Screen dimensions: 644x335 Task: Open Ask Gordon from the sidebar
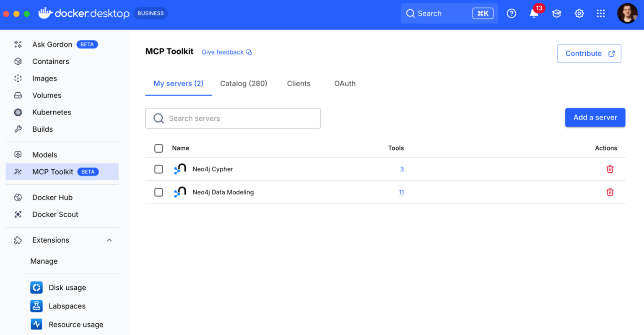coord(52,44)
